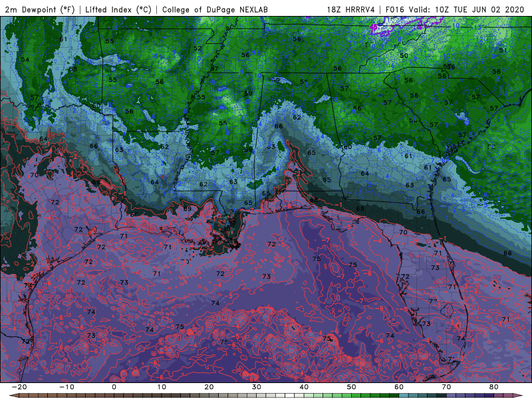Click the 80 tick on the color scale

pos(494,387)
